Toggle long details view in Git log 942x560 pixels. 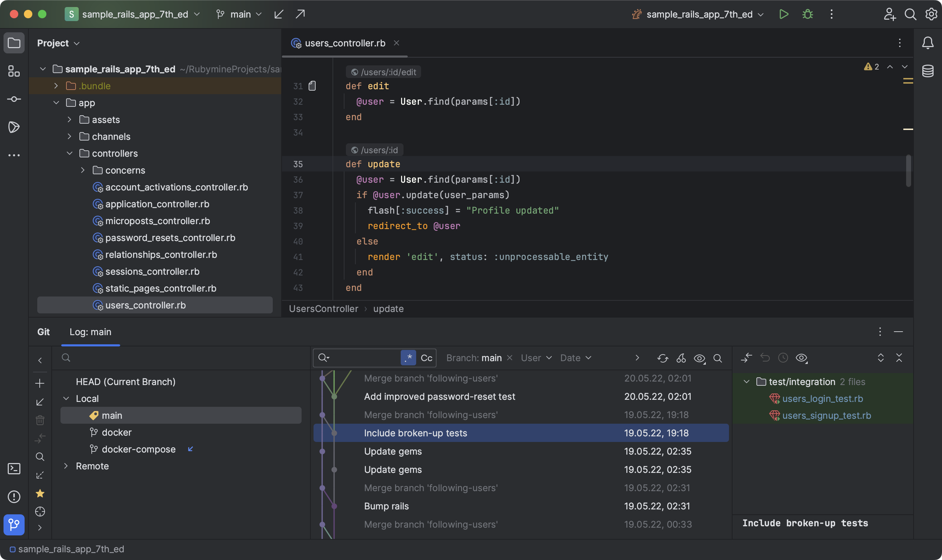click(x=699, y=358)
